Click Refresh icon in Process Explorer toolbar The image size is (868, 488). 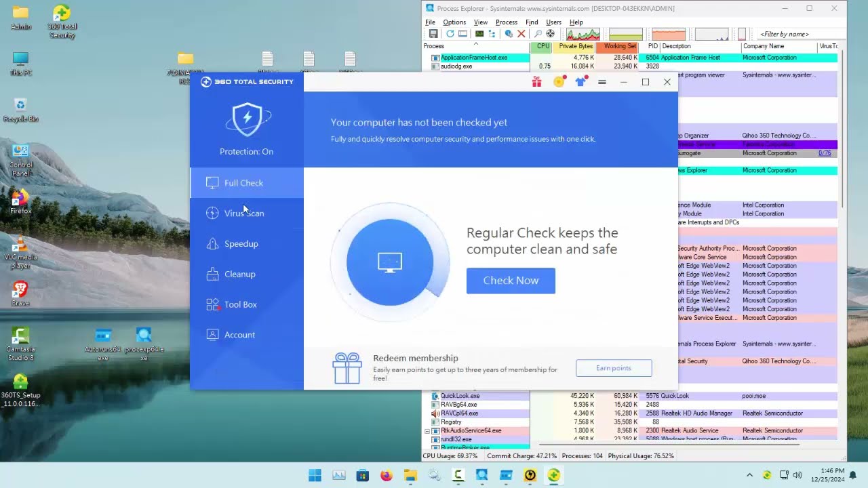pos(450,34)
